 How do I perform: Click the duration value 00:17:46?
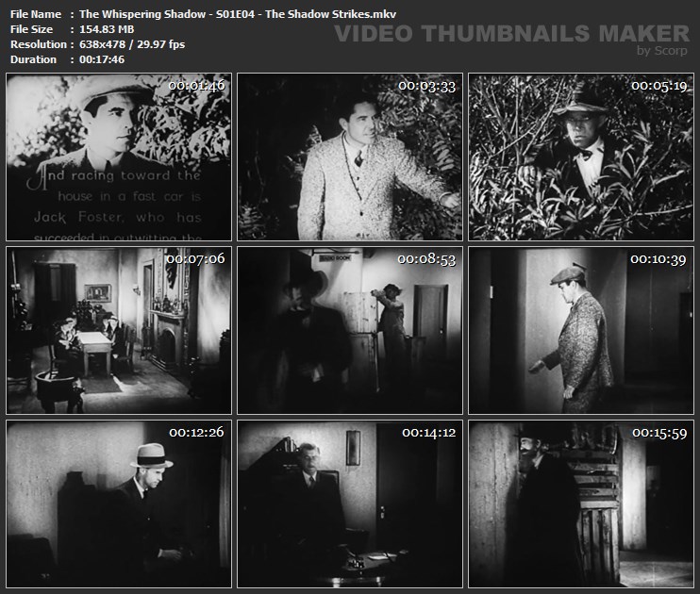pos(102,59)
